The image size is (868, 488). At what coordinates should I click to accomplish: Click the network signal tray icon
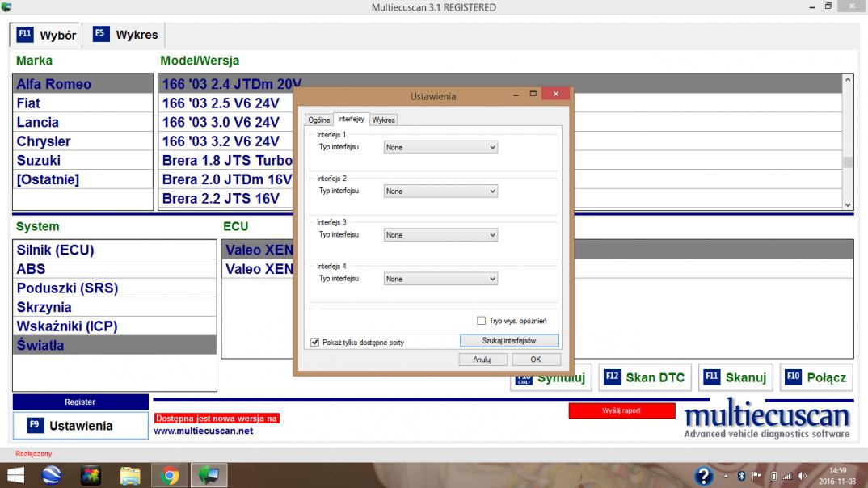(787, 476)
